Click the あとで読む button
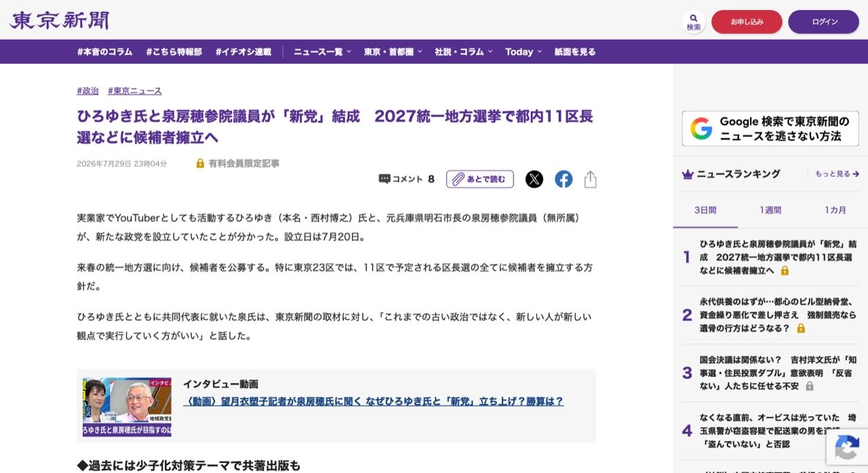The width and height of the screenshot is (868, 473). click(480, 179)
